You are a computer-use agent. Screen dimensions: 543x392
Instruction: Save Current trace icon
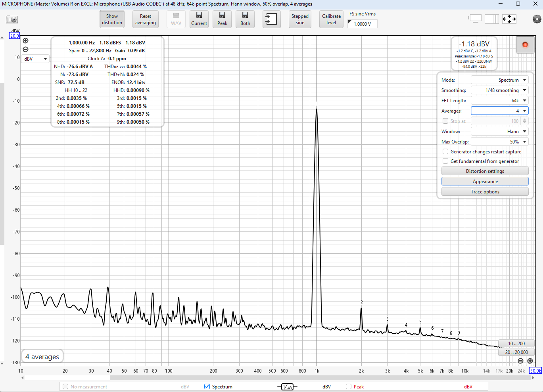coord(199,19)
